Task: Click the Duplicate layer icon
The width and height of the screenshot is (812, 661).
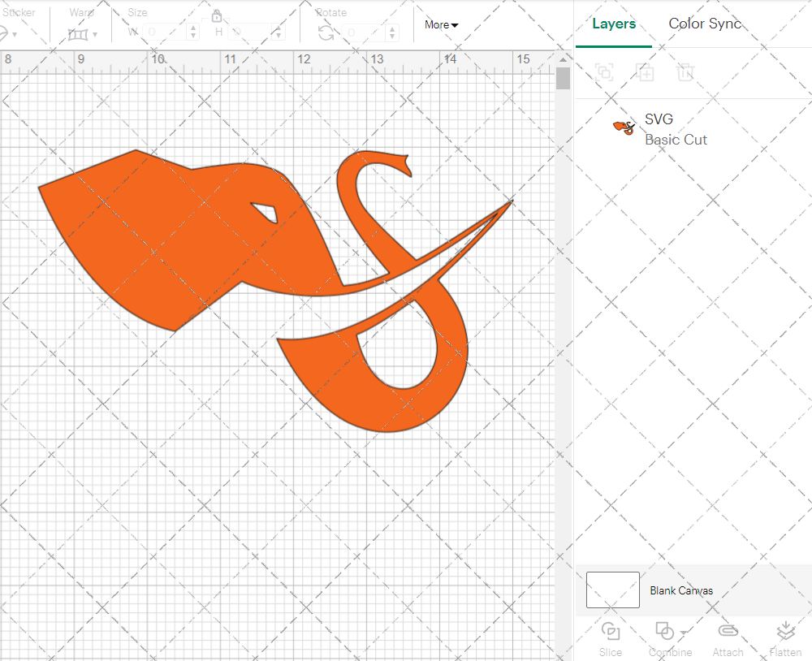Action: click(646, 72)
